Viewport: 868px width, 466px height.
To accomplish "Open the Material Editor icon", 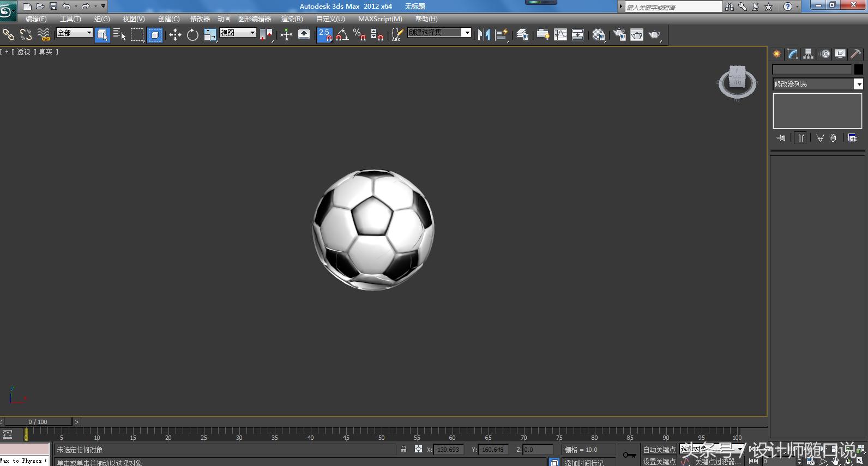I will (599, 35).
